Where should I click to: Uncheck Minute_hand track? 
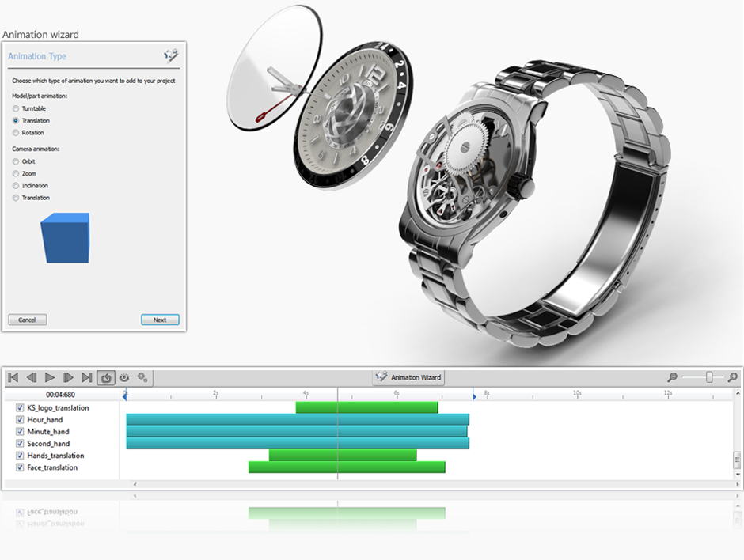20,432
